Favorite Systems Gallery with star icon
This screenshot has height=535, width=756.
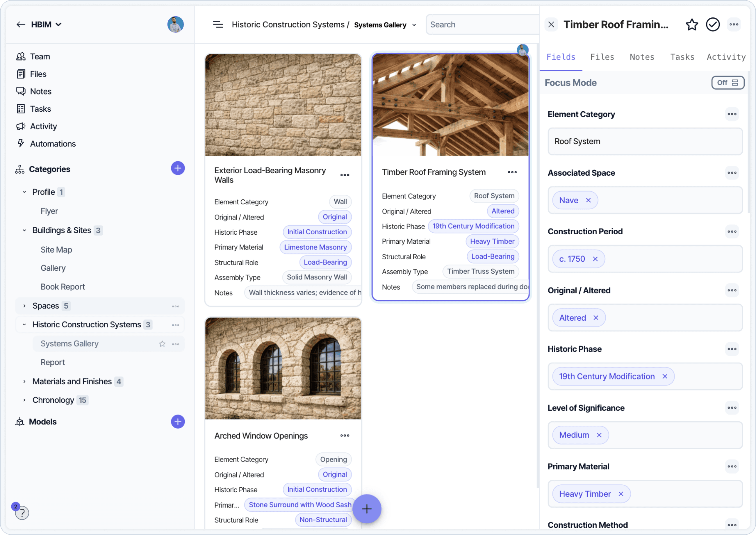tap(162, 344)
